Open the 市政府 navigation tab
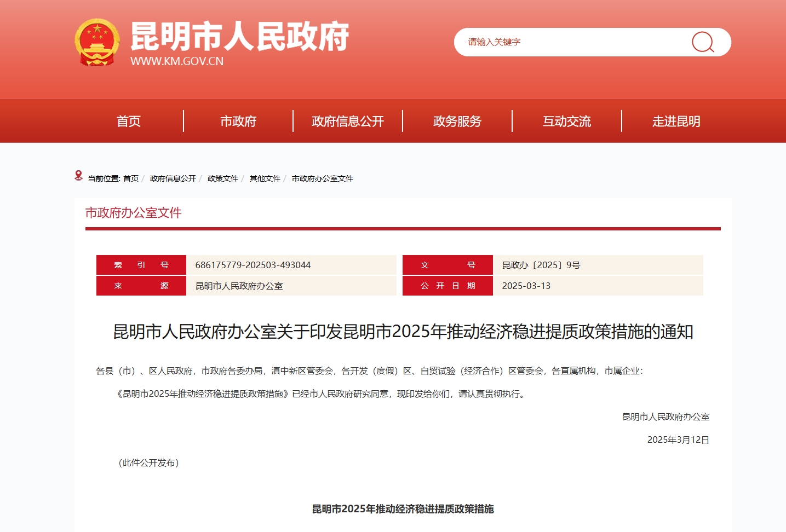 click(238, 121)
